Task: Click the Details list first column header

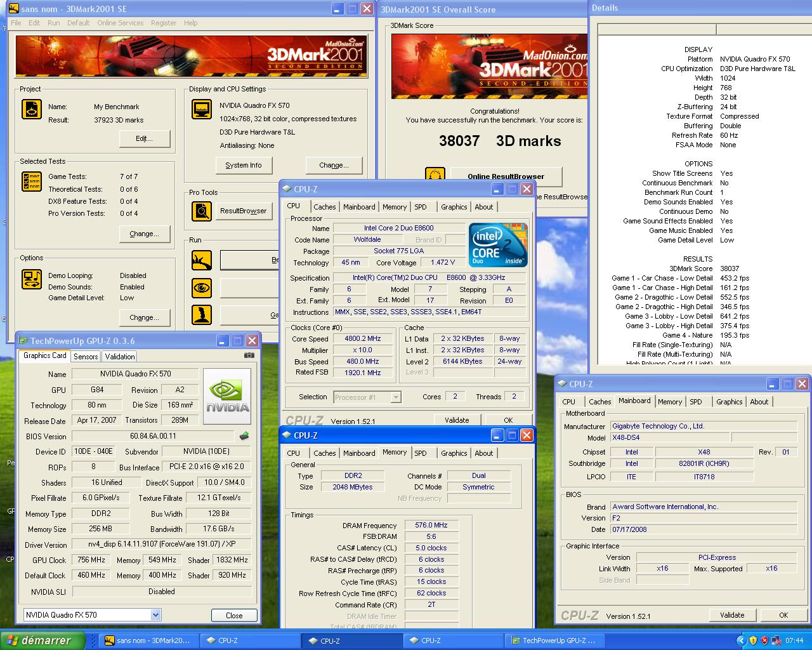Action: (657, 30)
